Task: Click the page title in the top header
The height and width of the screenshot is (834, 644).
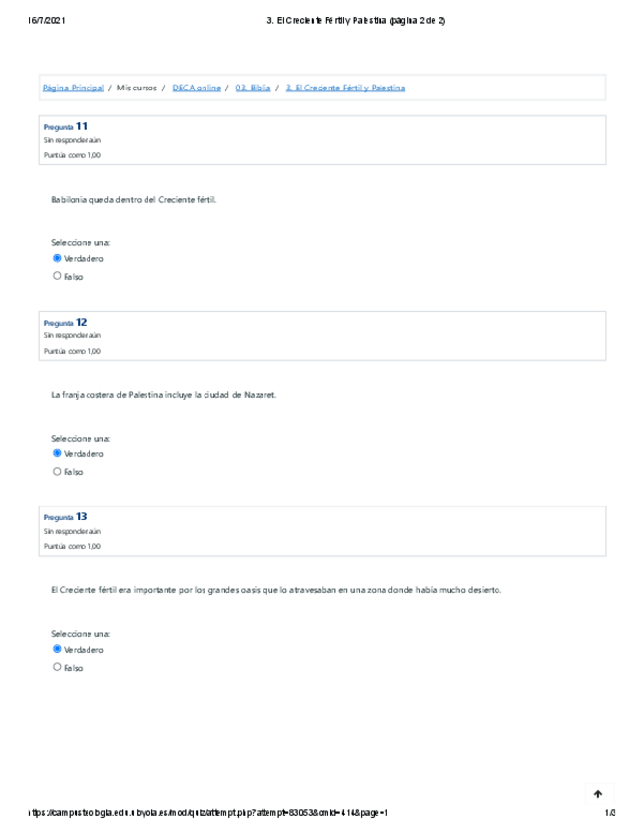Action: click(356, 20)
